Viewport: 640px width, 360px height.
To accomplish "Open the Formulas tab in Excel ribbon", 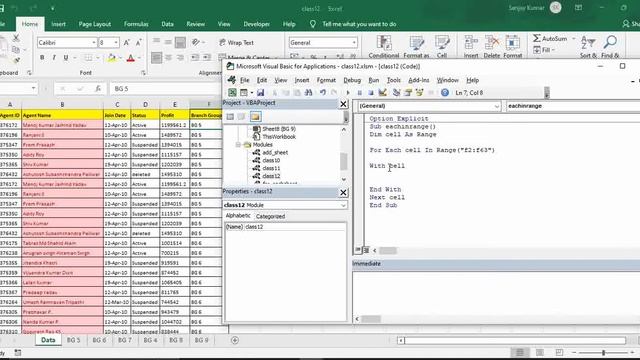I will click(x=136, y=24).
